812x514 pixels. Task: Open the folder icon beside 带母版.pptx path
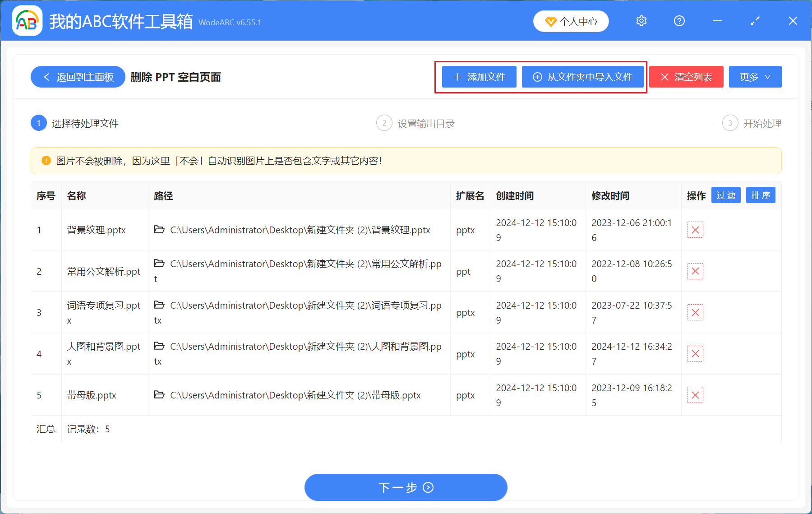coord(159,395)
